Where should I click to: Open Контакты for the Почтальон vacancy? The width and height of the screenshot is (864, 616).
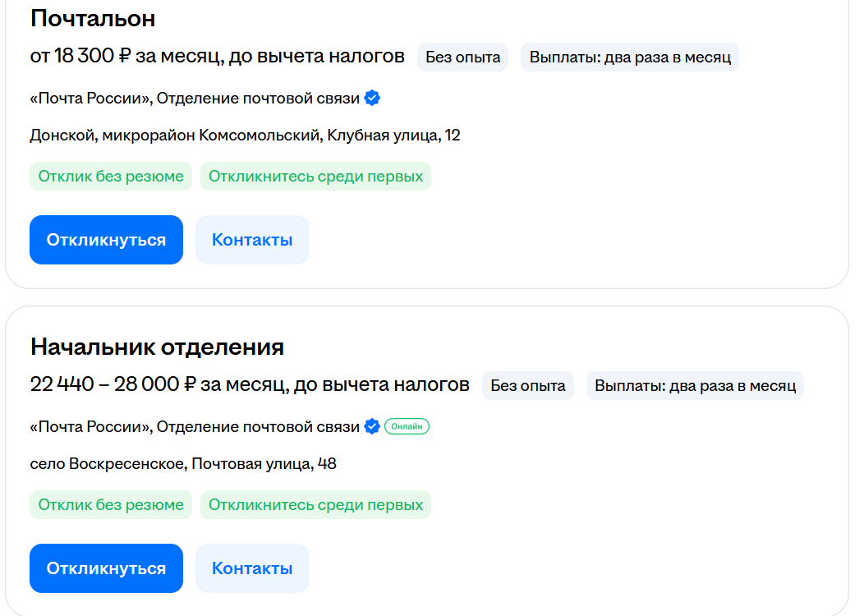coord(252,240)
